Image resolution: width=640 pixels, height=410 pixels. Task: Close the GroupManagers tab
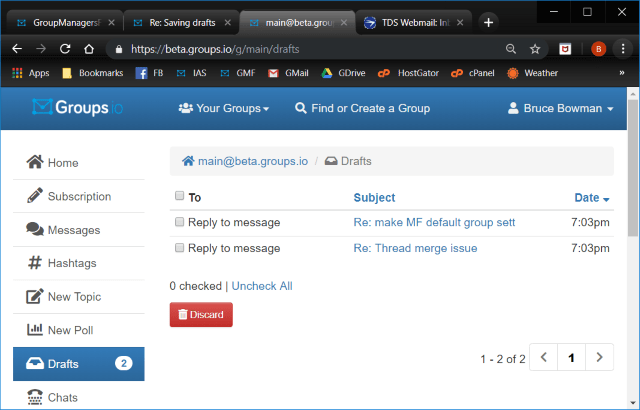coord(111,23)
